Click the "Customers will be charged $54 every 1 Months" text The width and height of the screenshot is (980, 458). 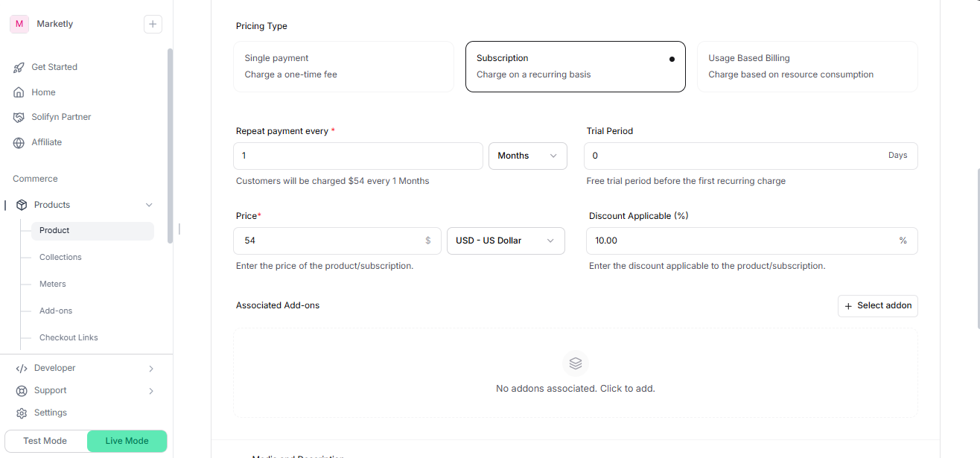[x=333, y=181]
